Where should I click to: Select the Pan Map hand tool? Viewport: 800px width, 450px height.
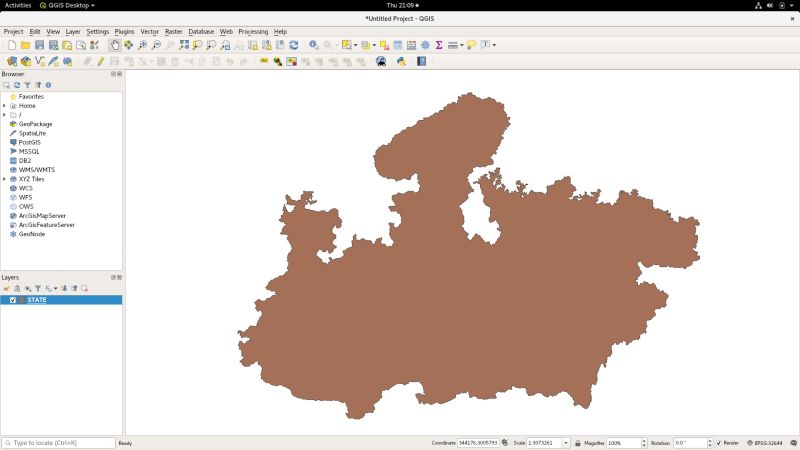tap(115, 45)
